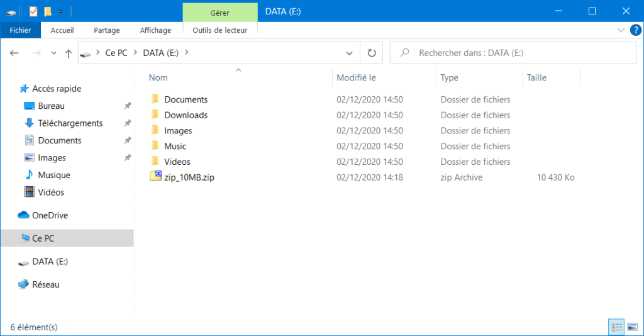Sort by the Nom column header
The image size is (644, 336).
pos(158,77)
